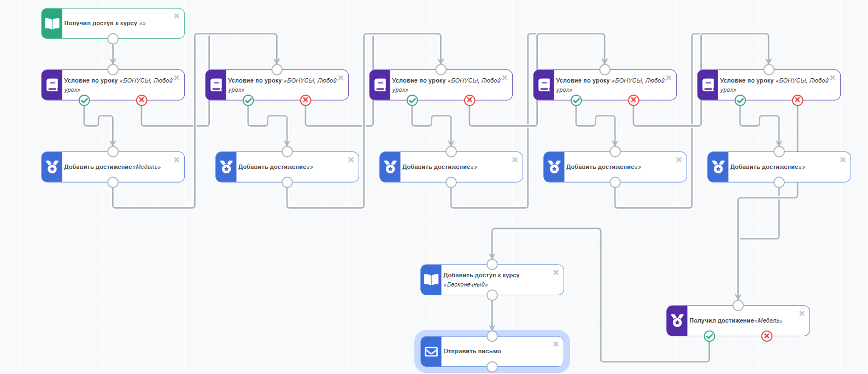Delete leftmost «Условие по уроку» block via X
Screen dimensions: 868x374
[x=177, y=78]
